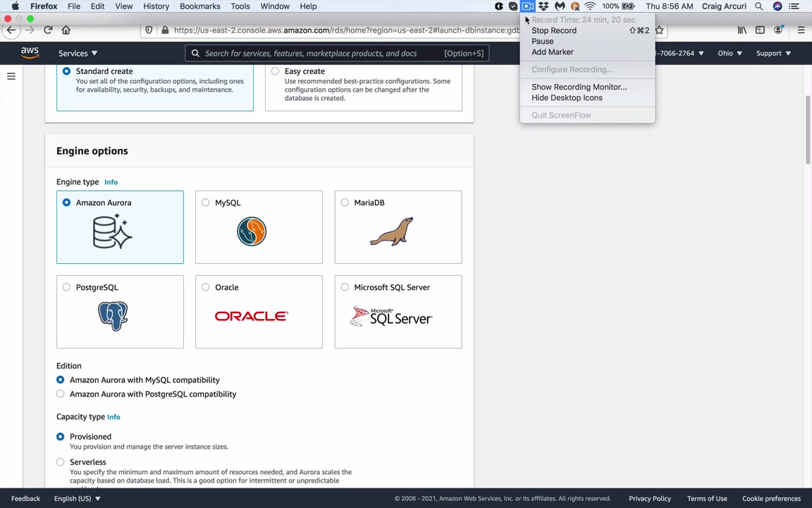Click the Oracle logo
The height and width of the screenshot is (508, 812).
point(252,316)
